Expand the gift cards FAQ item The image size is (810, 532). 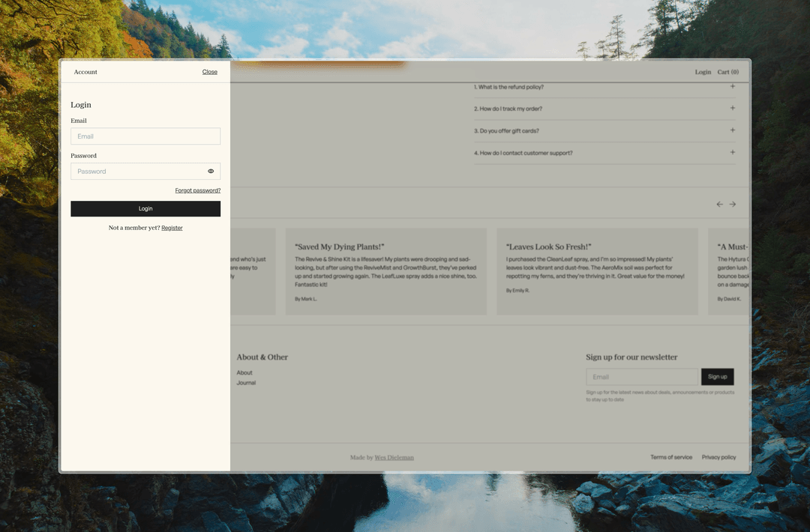[x=732, y=130]
